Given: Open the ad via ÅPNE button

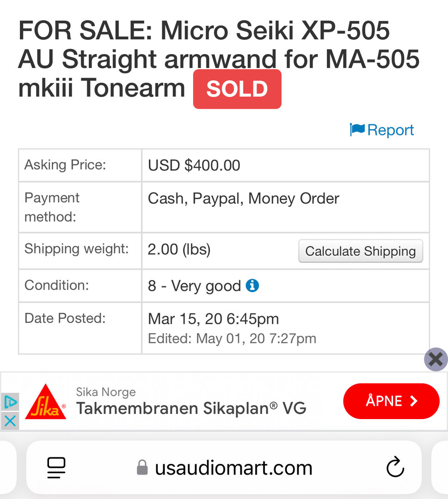Looking at the screenshot, I should click(x=391, y=401).
